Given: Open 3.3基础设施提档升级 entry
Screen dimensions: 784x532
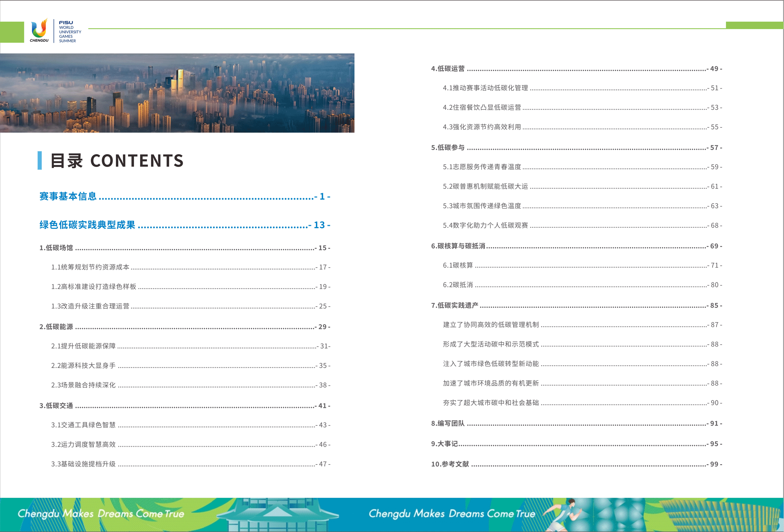Looking at the screenshot, I should coord(191,464).
